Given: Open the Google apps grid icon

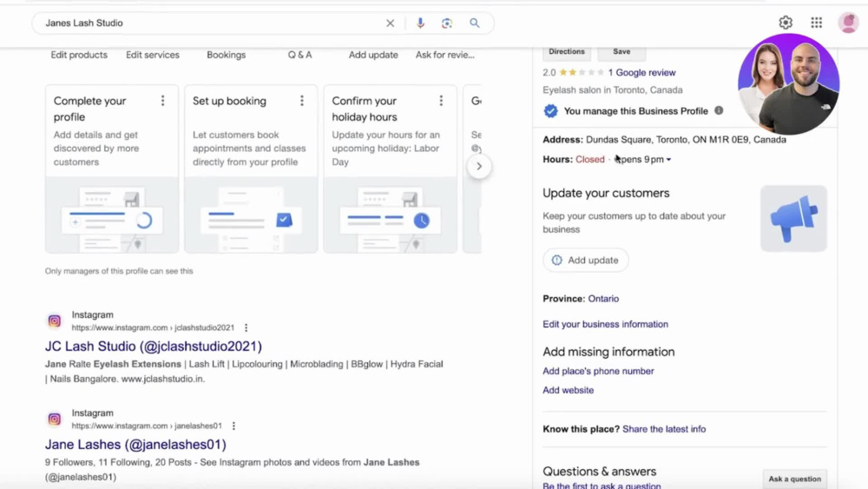Looking at the screenshot, I should [817, 23].
